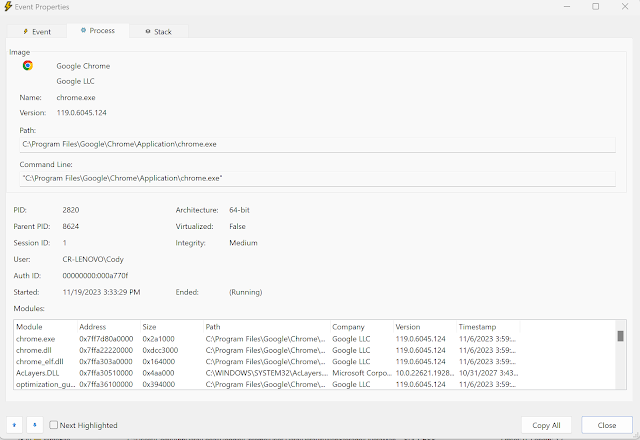
Task: Switch to the Event tab
Action: 37,31
